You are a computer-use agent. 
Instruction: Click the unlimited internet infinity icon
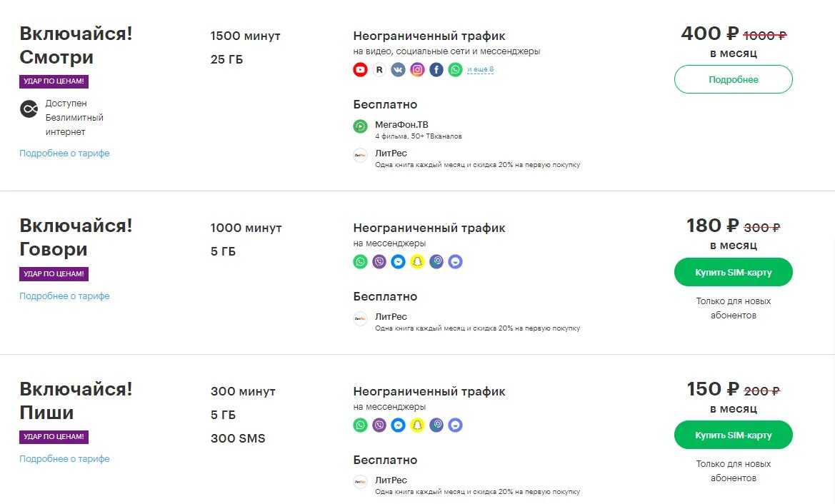[x=29, y=109]
